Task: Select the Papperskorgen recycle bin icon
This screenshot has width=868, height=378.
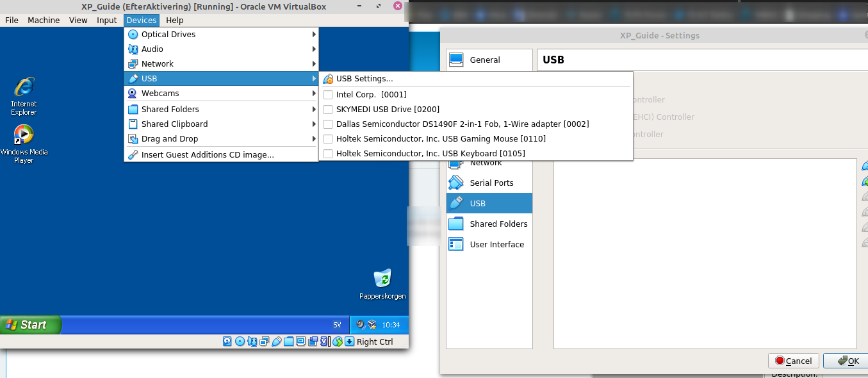Action: [382, 284]
